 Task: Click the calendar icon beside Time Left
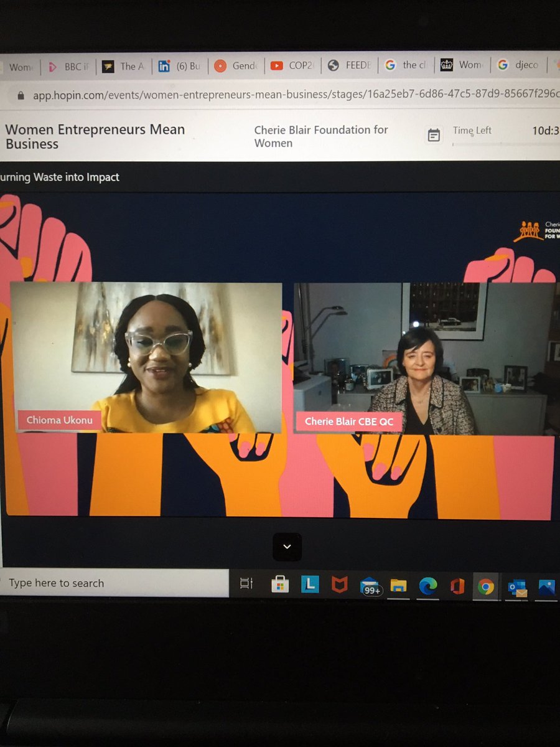[x=434, y=135]
